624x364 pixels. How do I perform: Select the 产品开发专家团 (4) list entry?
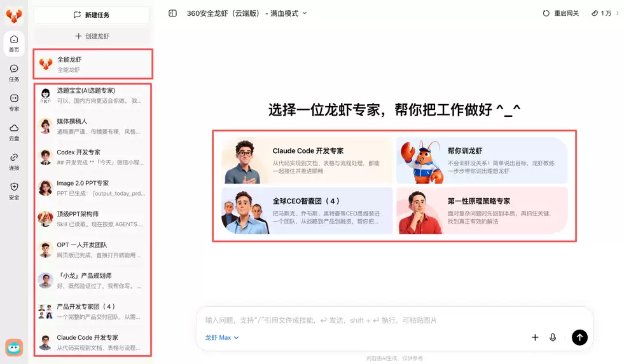93,311
